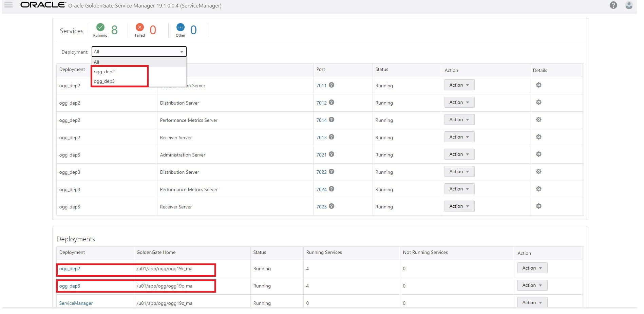Open port 7014 link
Image resolution: width=644 pixels, height=314 pixels.
(321, 120)
